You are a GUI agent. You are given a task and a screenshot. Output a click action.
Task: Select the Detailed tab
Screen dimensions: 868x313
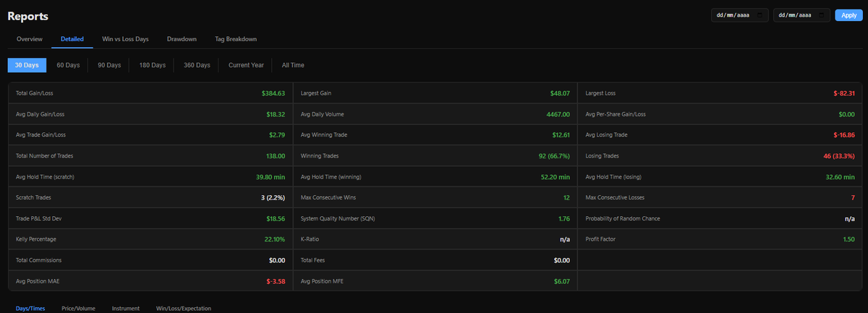pos(72,39)
